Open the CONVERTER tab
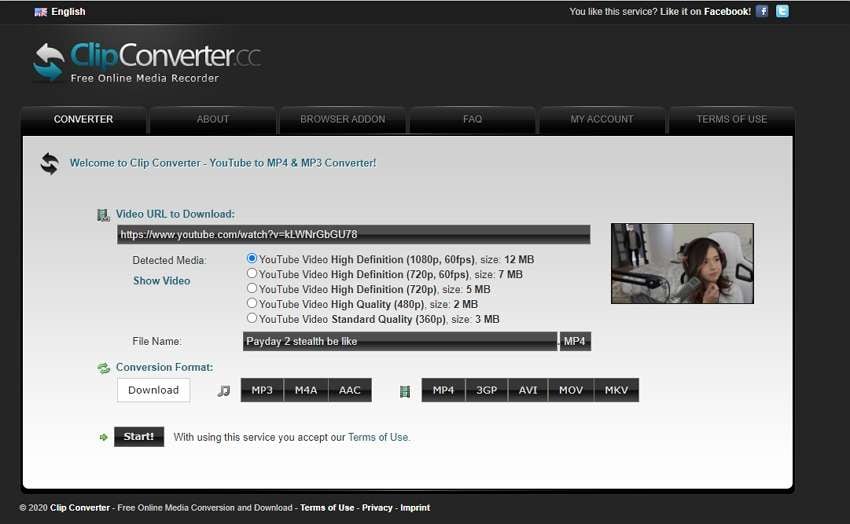The image size is (850, 524). point(83,120)
